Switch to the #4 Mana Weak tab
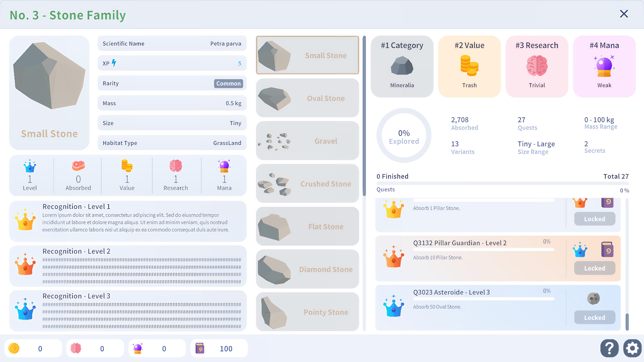 tap(604, 66)
